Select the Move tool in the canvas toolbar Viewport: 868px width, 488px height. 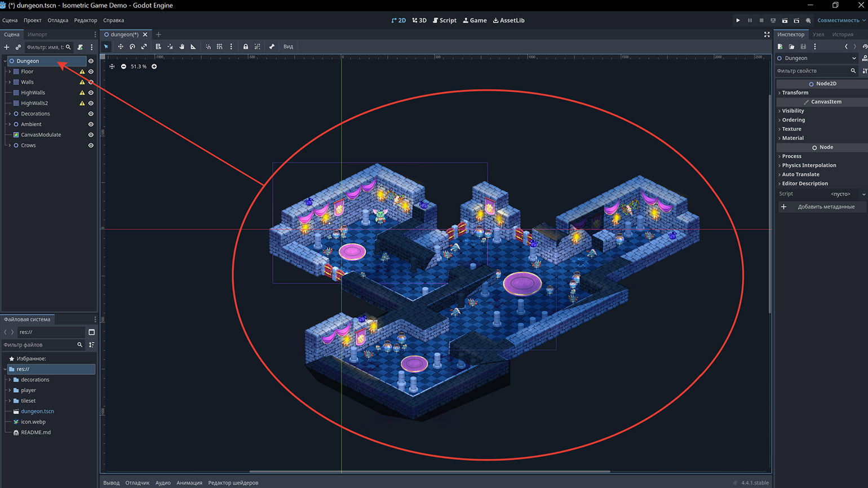coord(120,47)
